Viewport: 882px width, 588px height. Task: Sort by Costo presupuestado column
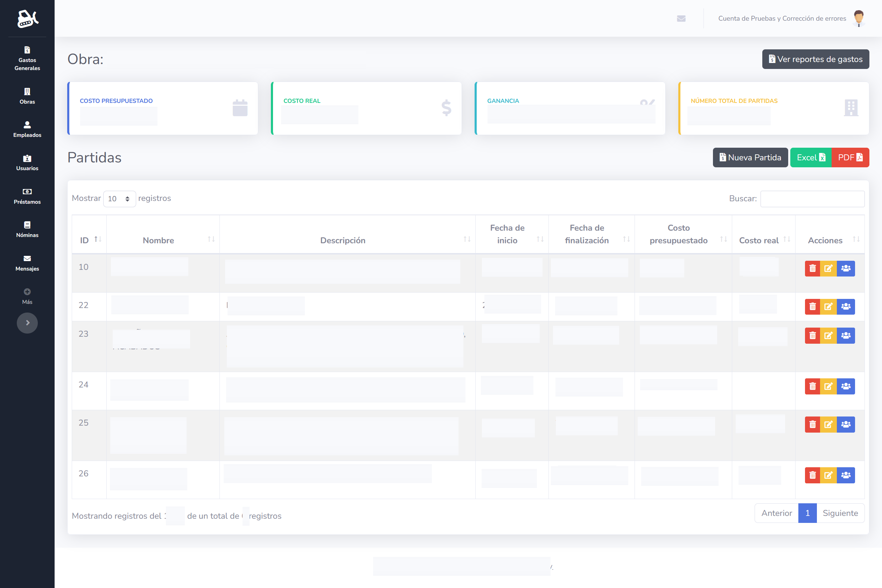683,234
